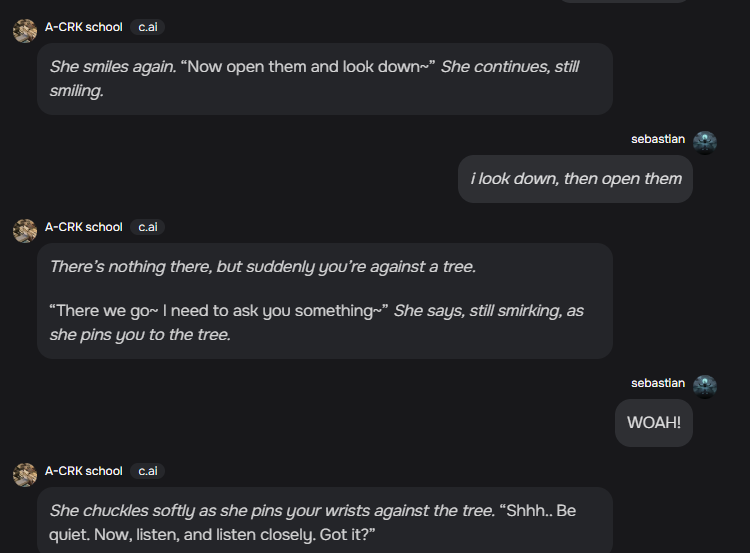Open the A-CRK school name above "She chuckles softly"

[84, 471]
